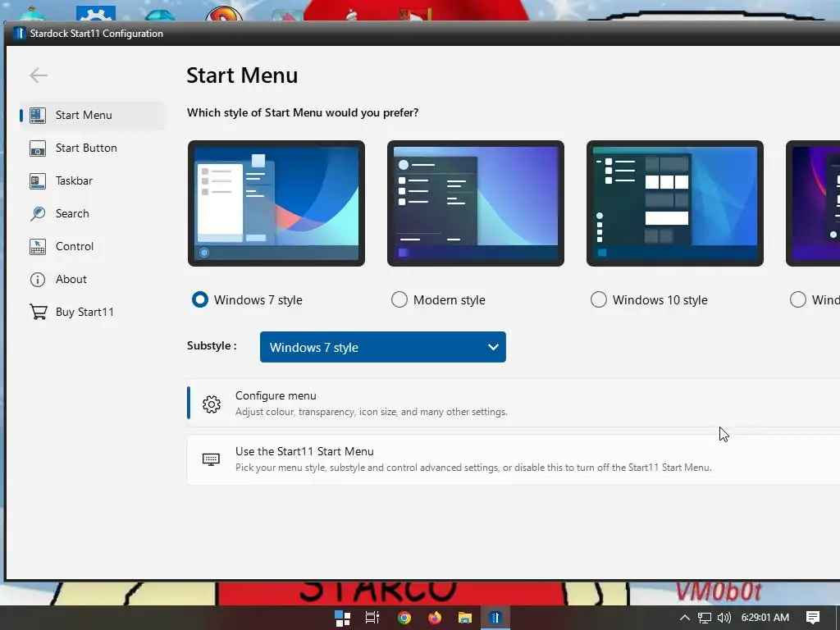Click the Start Menu page heading
The image size is (840, 630).
242,75
